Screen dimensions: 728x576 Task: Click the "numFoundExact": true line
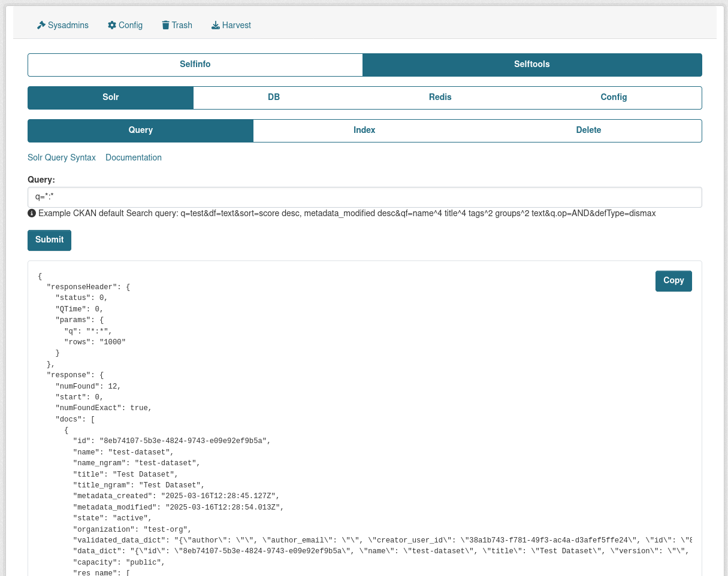104,408
